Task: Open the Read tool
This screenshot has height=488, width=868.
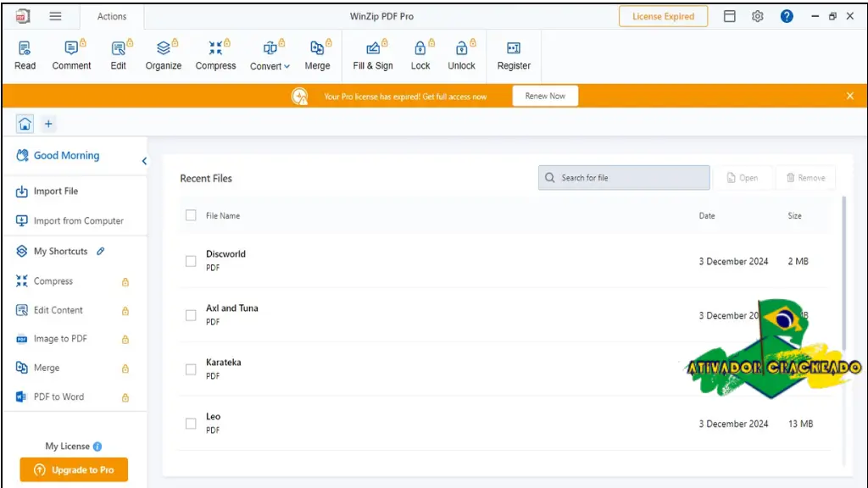Action: pyautogui.click(x=25, y=55)
